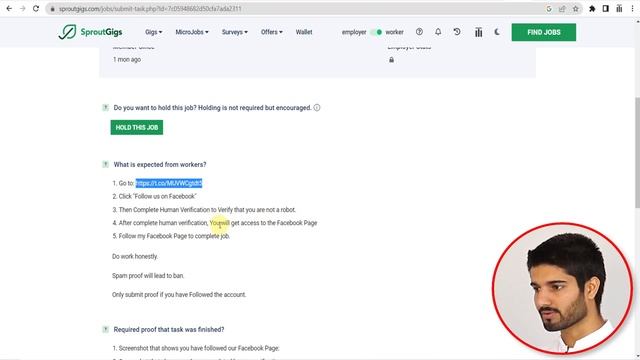Go forward in browser history
Viewport: 640px width, 360px height.
22,9
